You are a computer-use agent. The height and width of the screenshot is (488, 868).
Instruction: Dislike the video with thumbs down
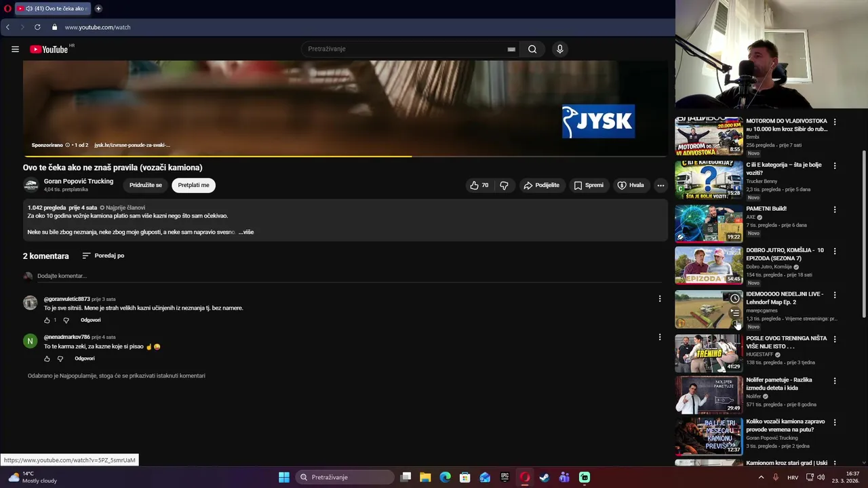point(504,185)
